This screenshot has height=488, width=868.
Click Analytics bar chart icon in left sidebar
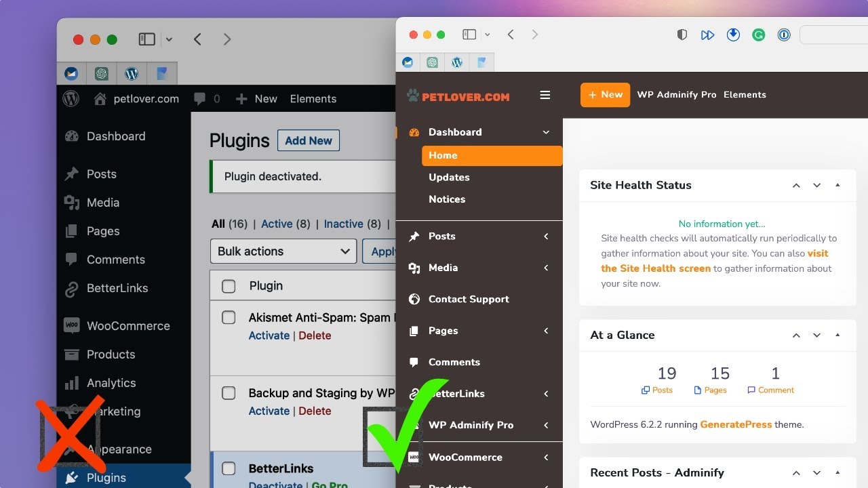pos(71,383)
